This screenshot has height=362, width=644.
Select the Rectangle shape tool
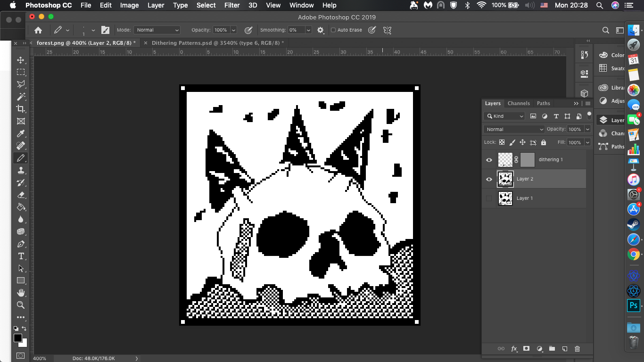coord(21,280)
